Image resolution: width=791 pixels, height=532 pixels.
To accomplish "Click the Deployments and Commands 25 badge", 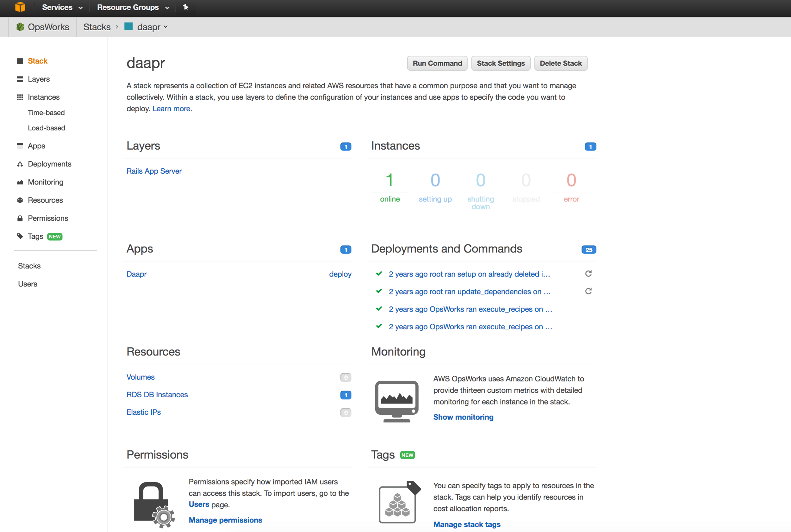I will pos(589,250).
